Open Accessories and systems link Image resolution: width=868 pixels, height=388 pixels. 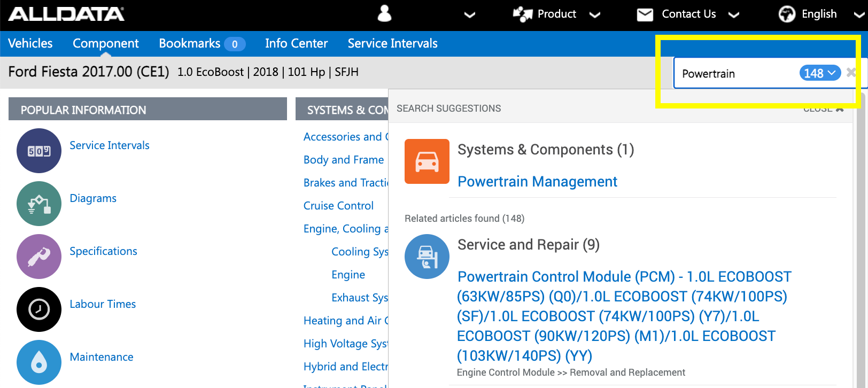(x=346, y=137)
